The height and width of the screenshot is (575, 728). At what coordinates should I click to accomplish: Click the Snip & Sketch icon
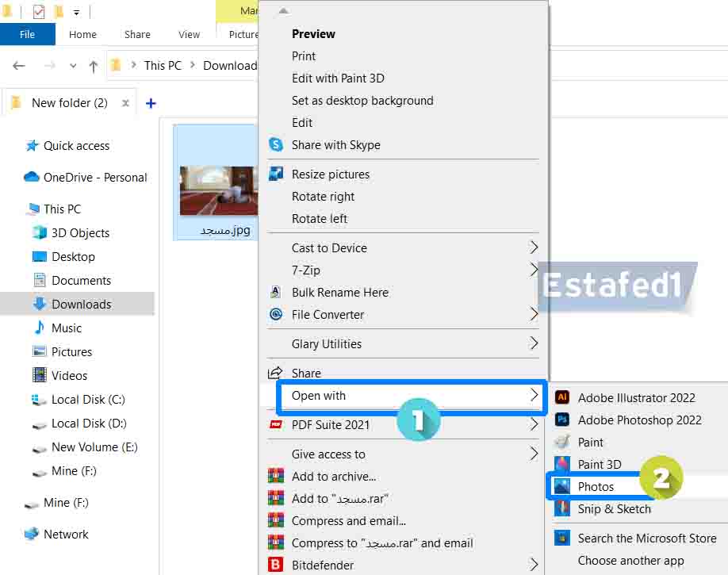tap(562, 509)
